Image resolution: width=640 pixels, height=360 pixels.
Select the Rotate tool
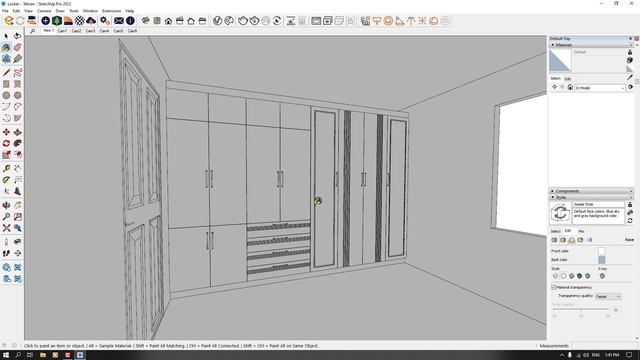[x=6, y=144]
